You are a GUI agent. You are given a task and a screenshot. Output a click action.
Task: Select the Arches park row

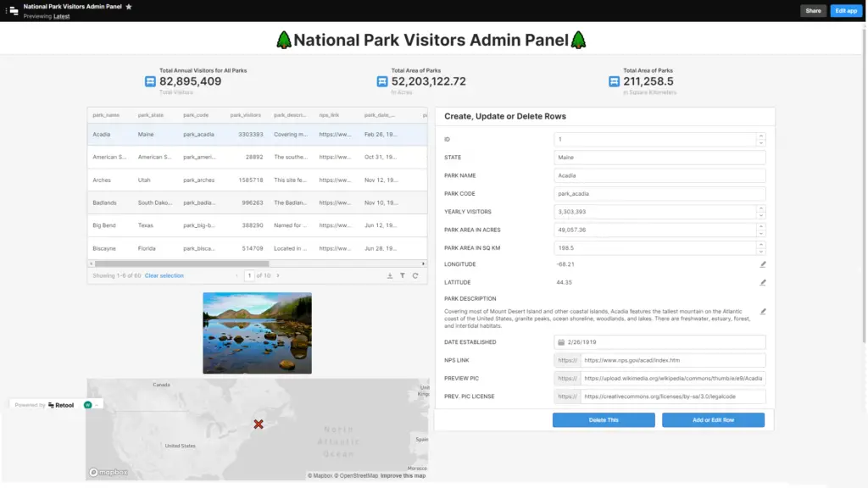tap(258, 180)
